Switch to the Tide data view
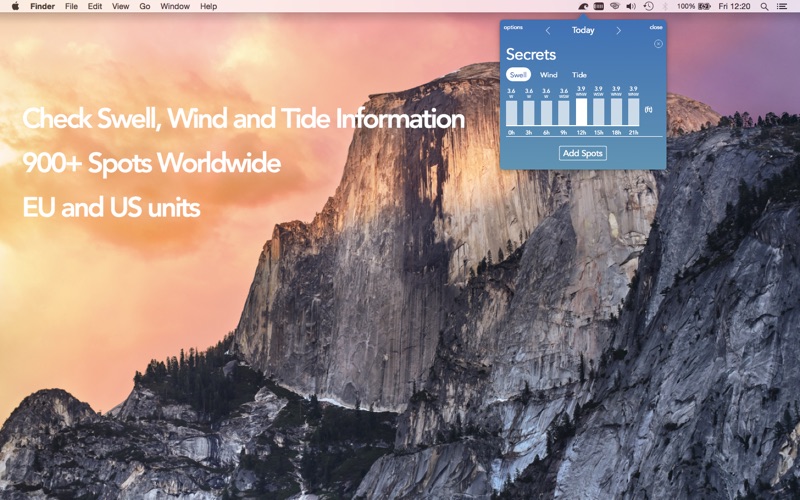This screenshot has height=500, width=800. click(x=579, y=74)
